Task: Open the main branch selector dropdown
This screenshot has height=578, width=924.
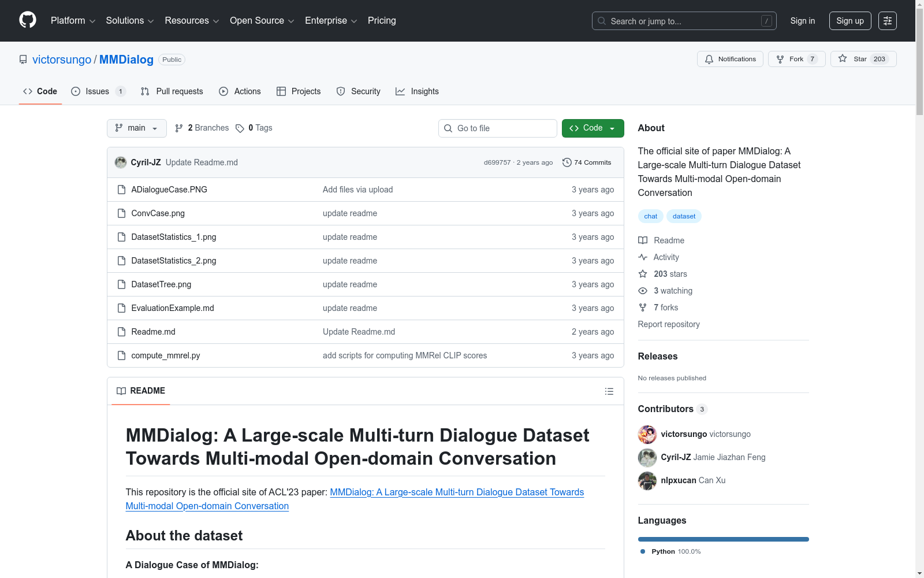Action: pos(137,128)
